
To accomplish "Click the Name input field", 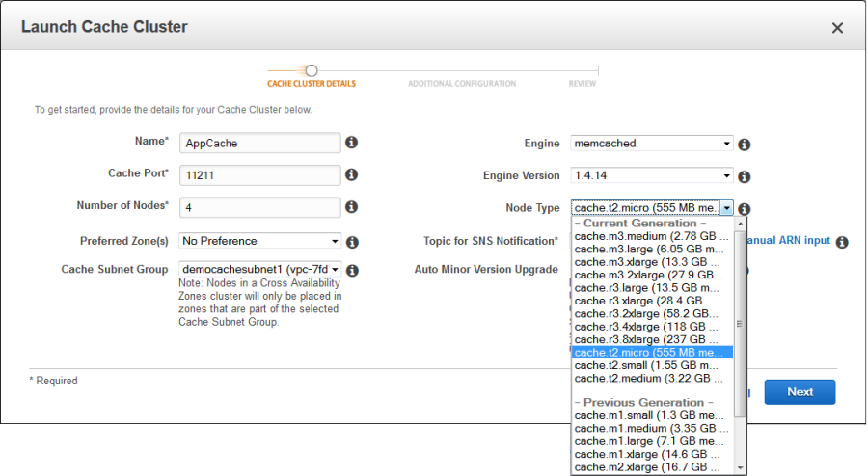I will click(x=259, y=143).
